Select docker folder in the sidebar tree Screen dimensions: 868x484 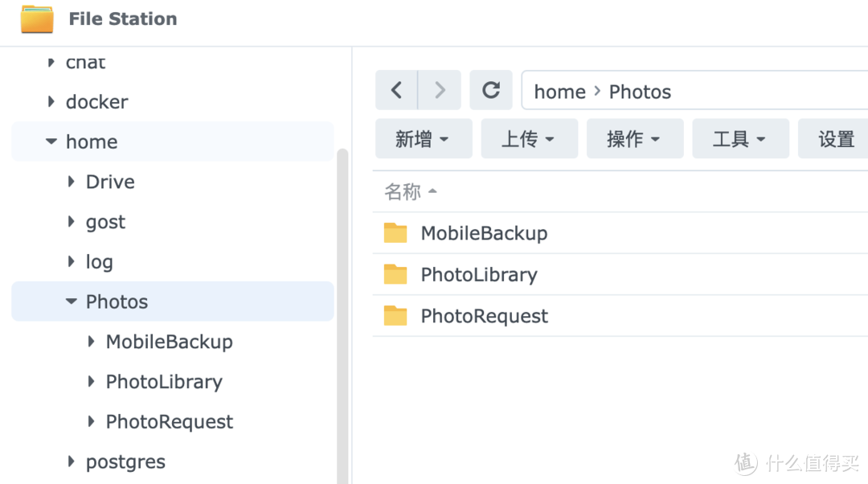(x=97, y=102)
